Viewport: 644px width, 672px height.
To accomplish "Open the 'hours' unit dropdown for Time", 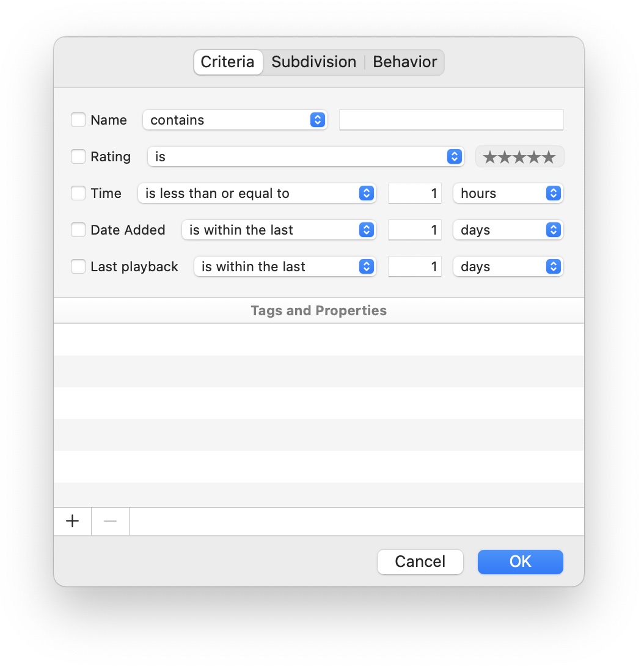I will tap(552, 193).
